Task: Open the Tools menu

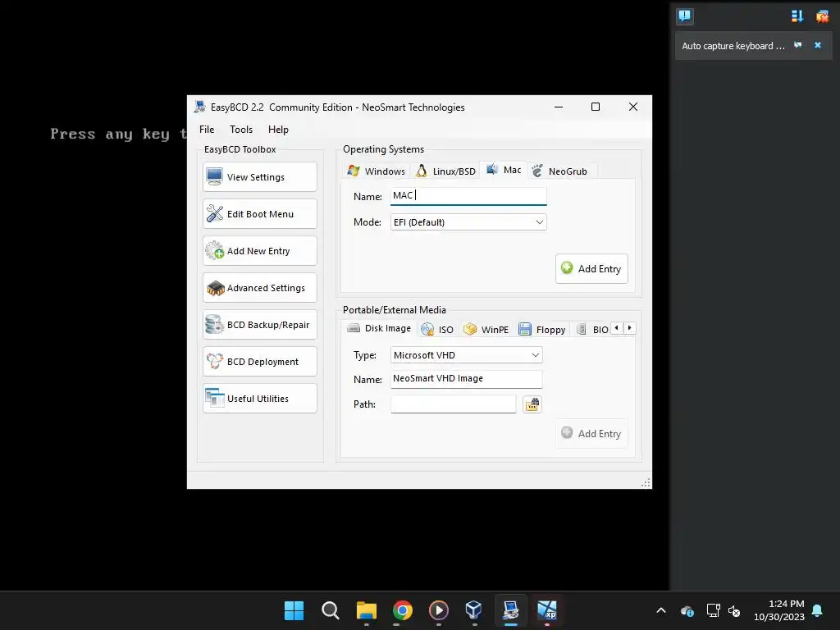Action: pos(241,129)
